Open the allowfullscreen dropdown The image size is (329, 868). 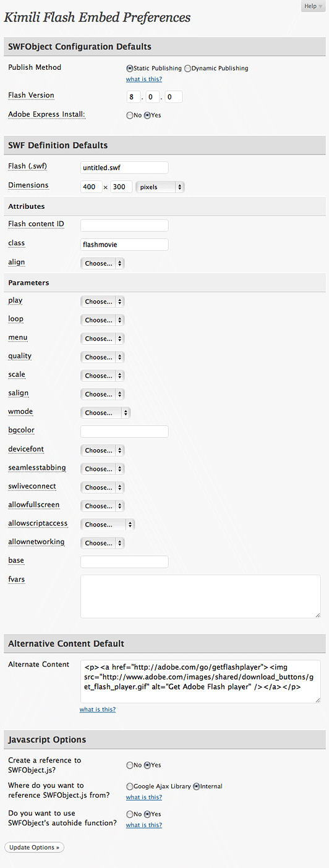103,506
